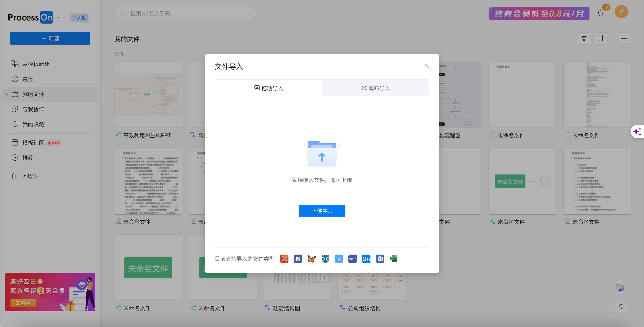The width and height of the screenshot is (644, 327).
Task: Open the ProcessOn logo dropdown arrow
Action: tap(58, 17)
